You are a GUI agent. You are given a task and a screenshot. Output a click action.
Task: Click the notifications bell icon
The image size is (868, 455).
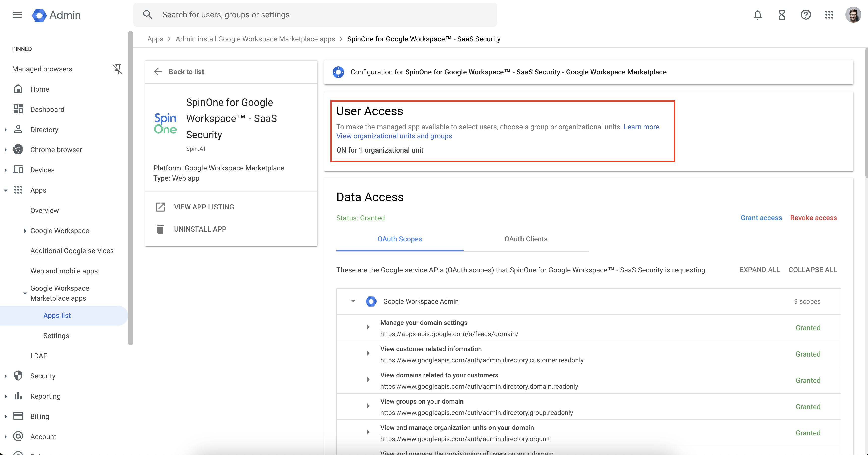[x=757, y=14]
